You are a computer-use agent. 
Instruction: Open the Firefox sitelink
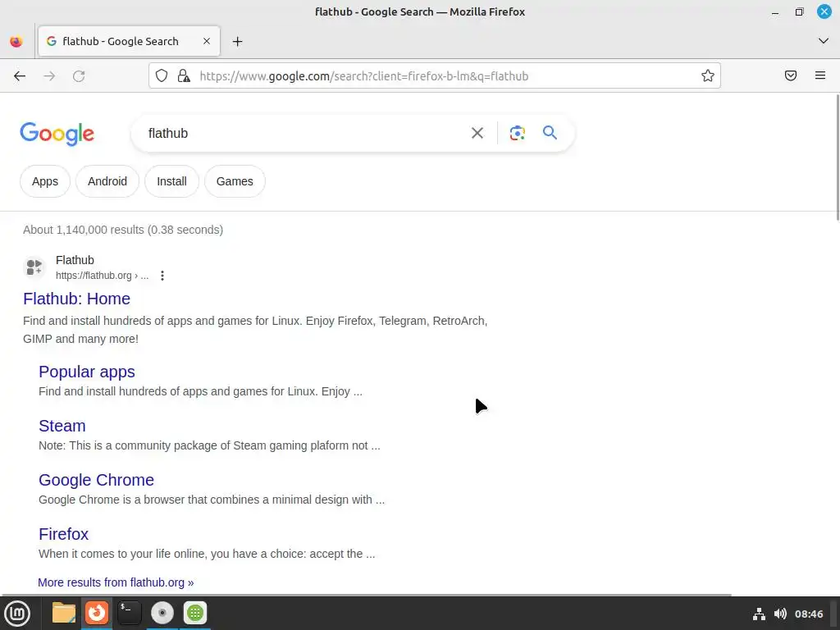(x=63, y=533)
